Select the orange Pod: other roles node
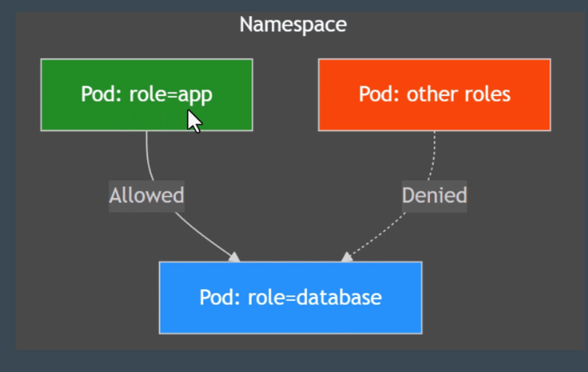Viewport: 588px width, 372px height. pyautogui.click(x=434, y=95)
